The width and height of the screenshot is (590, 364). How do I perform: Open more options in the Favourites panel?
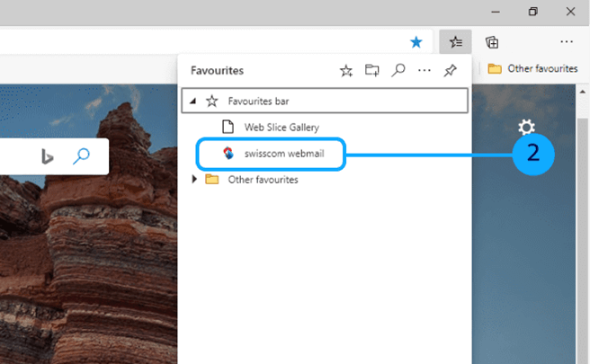[x=424, y=70]
